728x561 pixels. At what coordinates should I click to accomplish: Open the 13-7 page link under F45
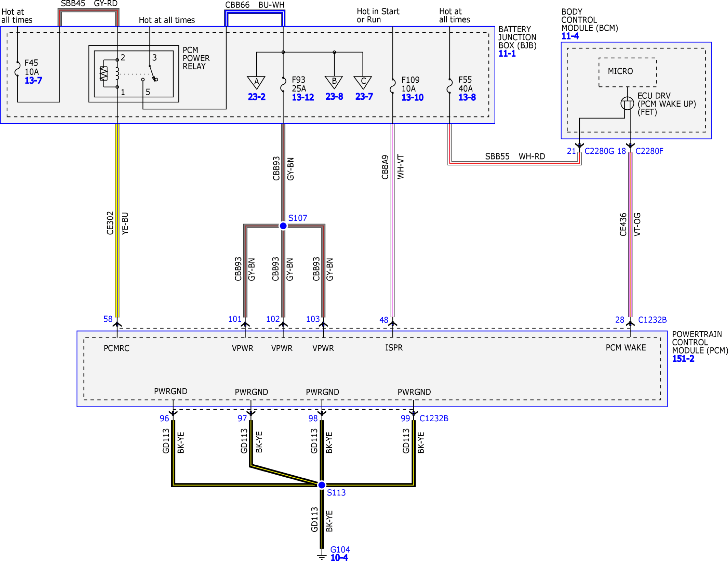[33, 81]
